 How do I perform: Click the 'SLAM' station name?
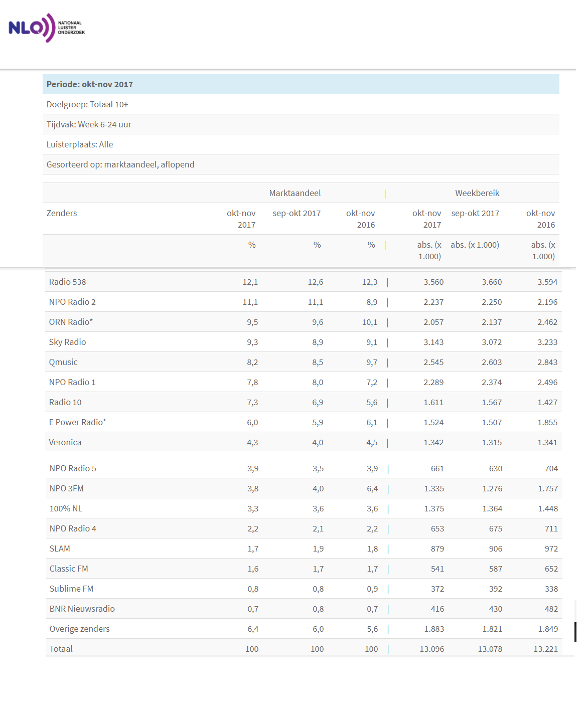tap(60, 549)
